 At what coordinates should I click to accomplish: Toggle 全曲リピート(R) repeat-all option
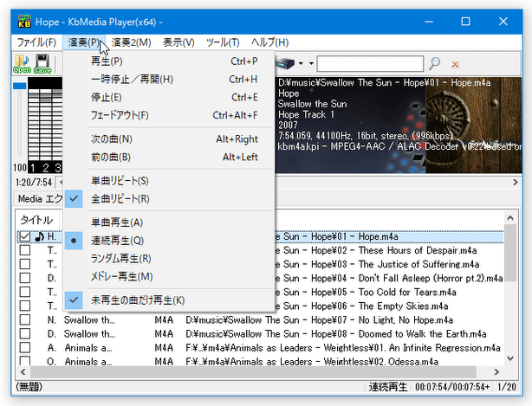120,199
